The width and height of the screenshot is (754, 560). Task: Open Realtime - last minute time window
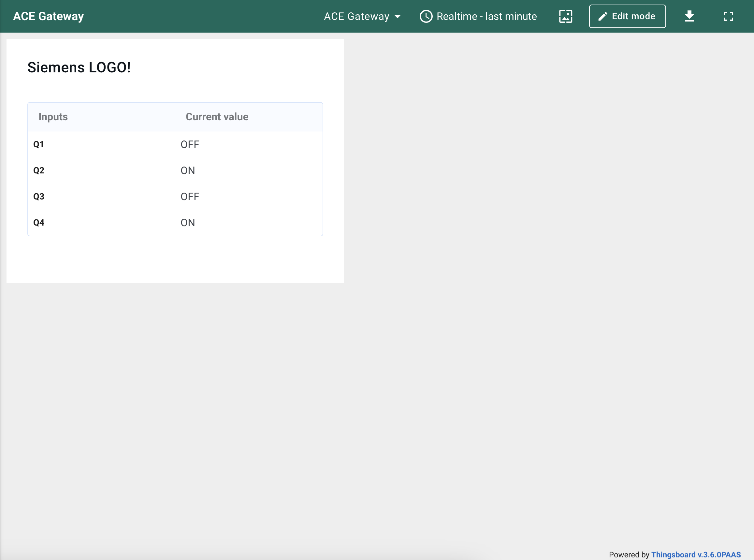pos(486,16)
